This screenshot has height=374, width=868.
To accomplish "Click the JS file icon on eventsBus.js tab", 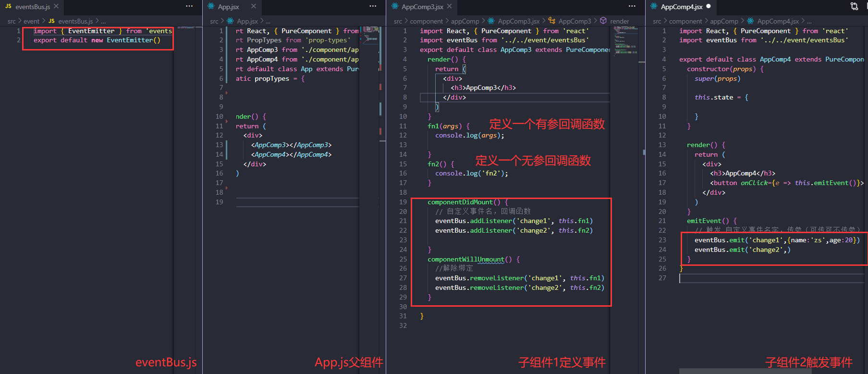I will [x=8, y=7].
